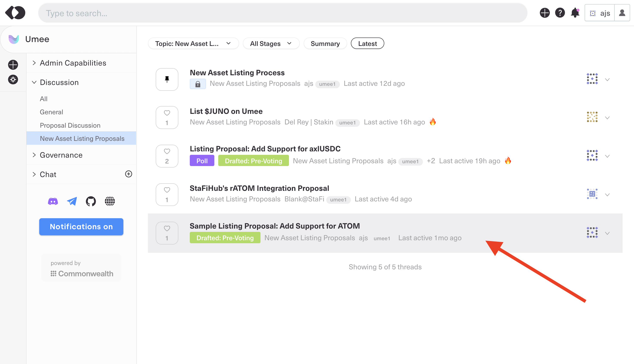This screenshot has width=634, height=364.
Task: Like the StaFiHub's rATOM Integration Proposal thread
Action: pyautogui.click(x=167, y=190)
